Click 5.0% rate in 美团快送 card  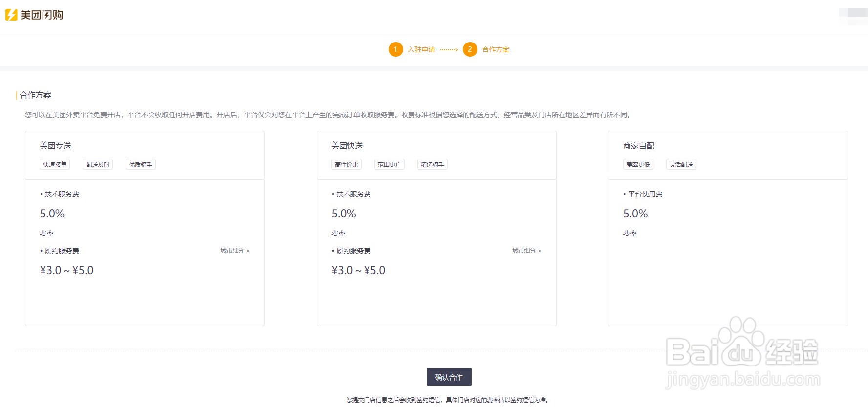(344, 214)
